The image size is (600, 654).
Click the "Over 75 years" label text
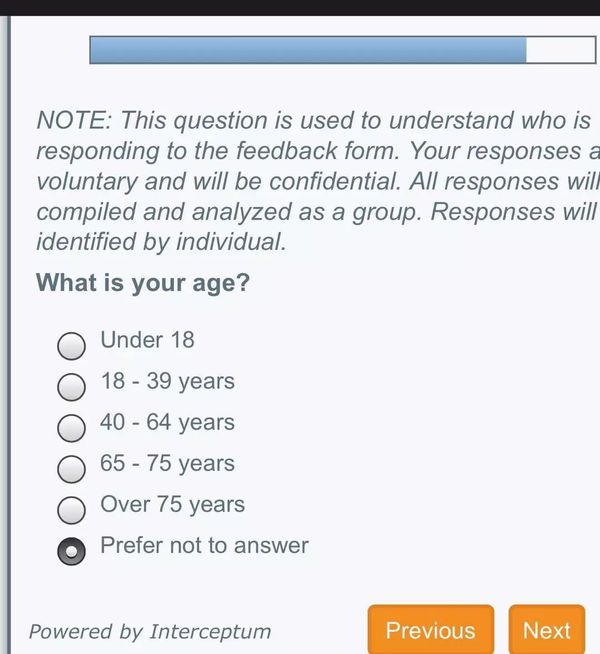(172, 504)
